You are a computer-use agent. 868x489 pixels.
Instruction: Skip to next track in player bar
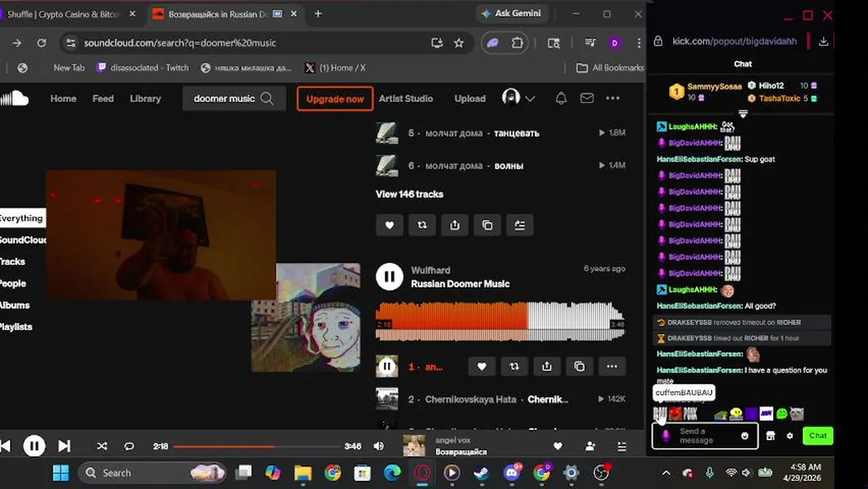click(64, 446)
